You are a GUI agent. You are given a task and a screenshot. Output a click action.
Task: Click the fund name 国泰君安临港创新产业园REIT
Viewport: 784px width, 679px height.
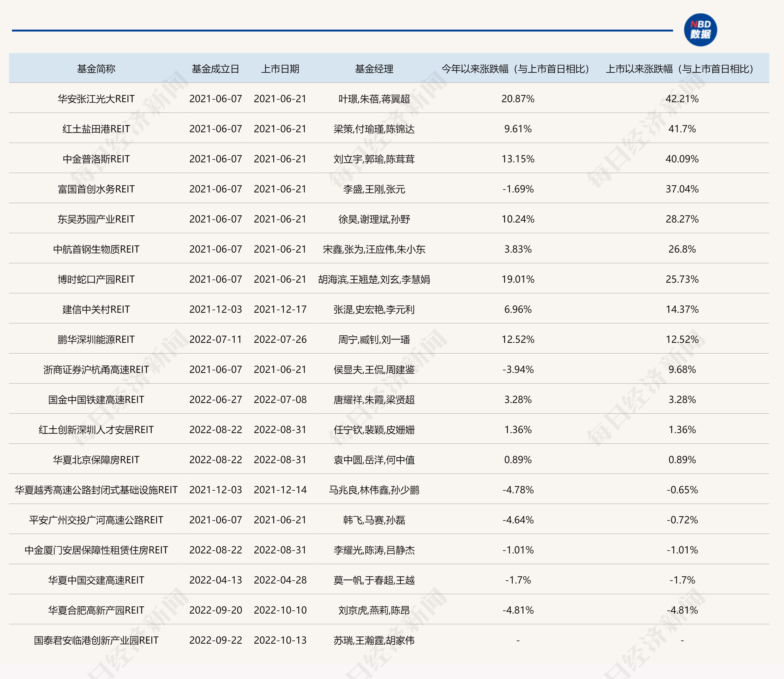tap(96, 640)
